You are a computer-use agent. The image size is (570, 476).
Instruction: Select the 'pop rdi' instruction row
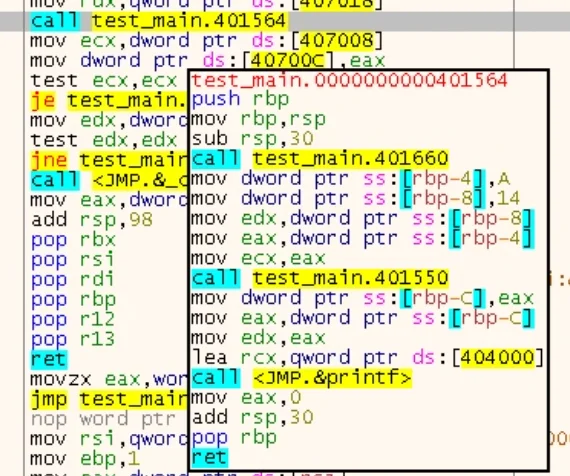click(x=72, y=280)
